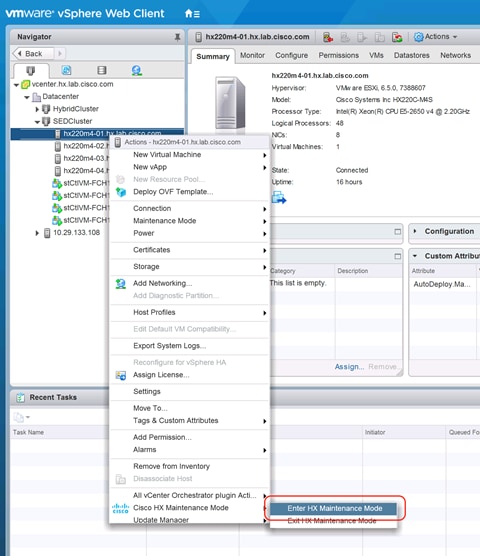
Task: Click the Back navigation button
Action: click(33, 54)
